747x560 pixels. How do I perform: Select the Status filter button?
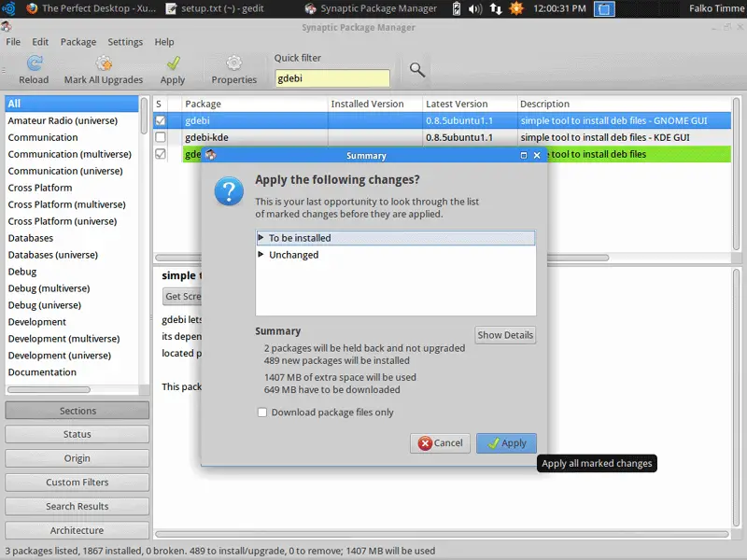point(78,434)
